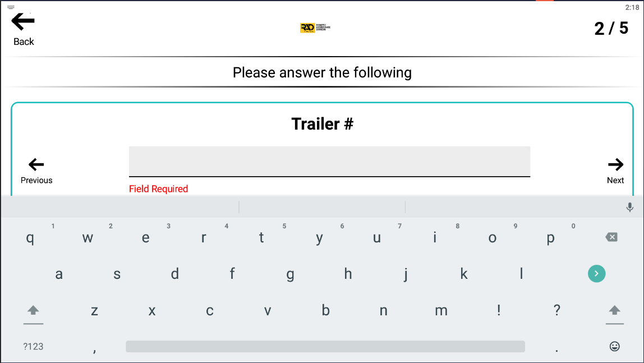Tap the p key
The width and height of the screenshot is (644, 363).
[550, 237]
